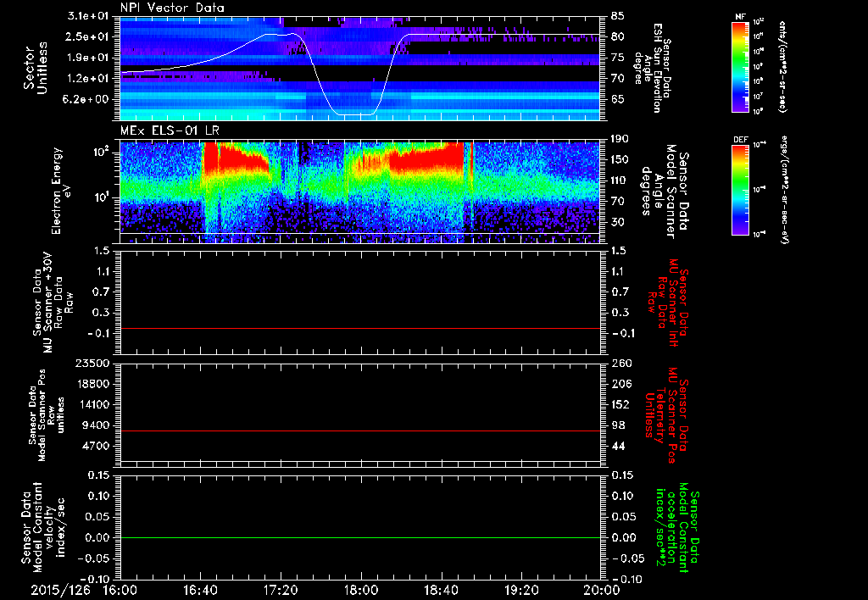Screen dimensions: 868x600
Task: Select the 65 degree sun elevation tick
Action: [618, 99]
